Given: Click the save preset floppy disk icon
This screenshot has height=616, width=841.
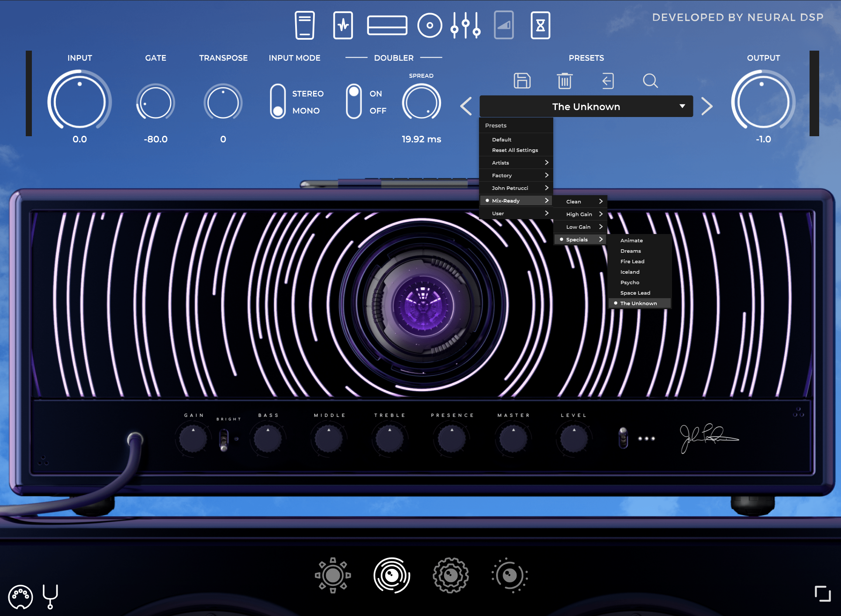Looking at the screenshot, I should click(x=522, y=81).
